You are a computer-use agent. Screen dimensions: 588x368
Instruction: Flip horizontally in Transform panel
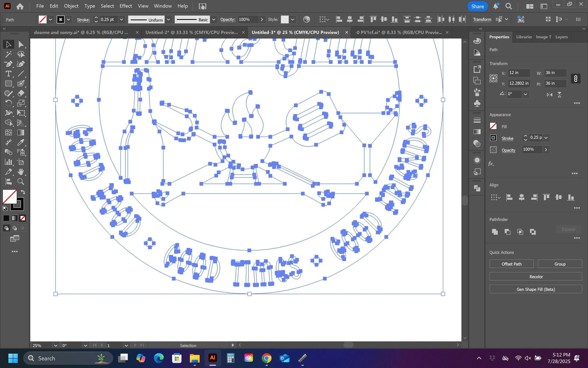click(x=549, y=95)
